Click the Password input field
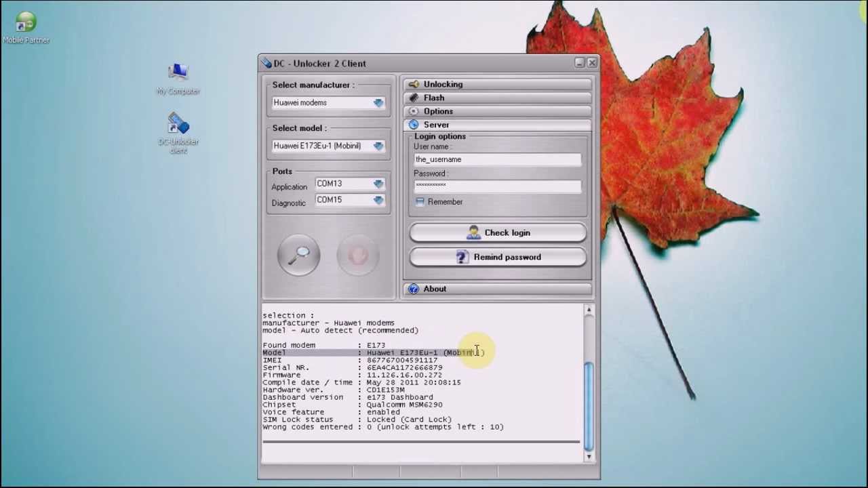868x488 pixels. pyautogui.click(x=497, y=186)
